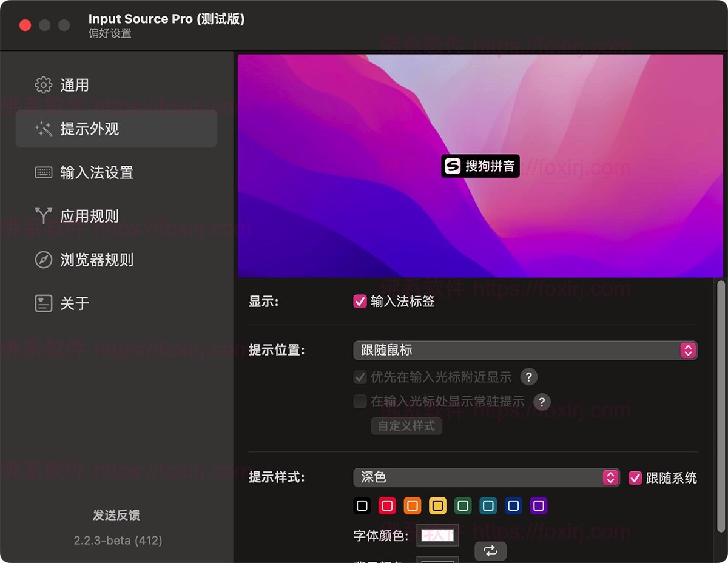Enable 在输入光标处显示常驻提示 checkbox
728x563 pixels.
(x=360, y=402)
